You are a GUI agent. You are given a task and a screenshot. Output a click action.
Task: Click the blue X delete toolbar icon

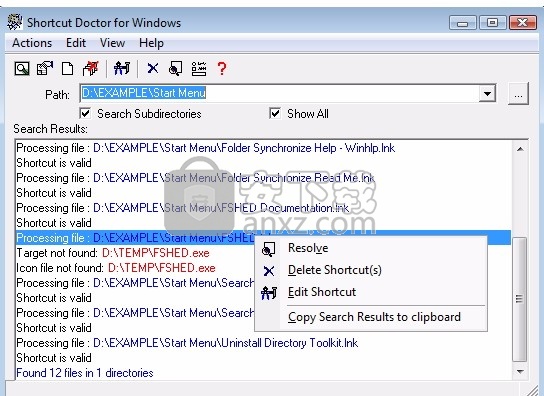[153, 68]
